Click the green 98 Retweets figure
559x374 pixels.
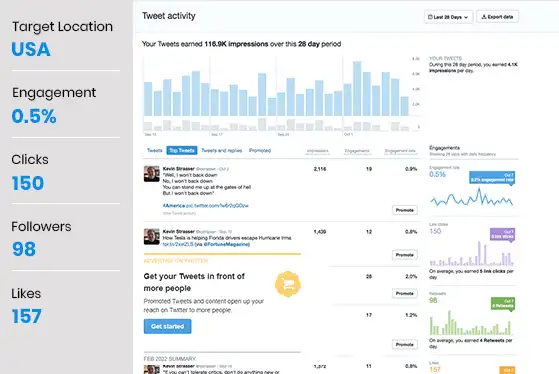[433, 300]
